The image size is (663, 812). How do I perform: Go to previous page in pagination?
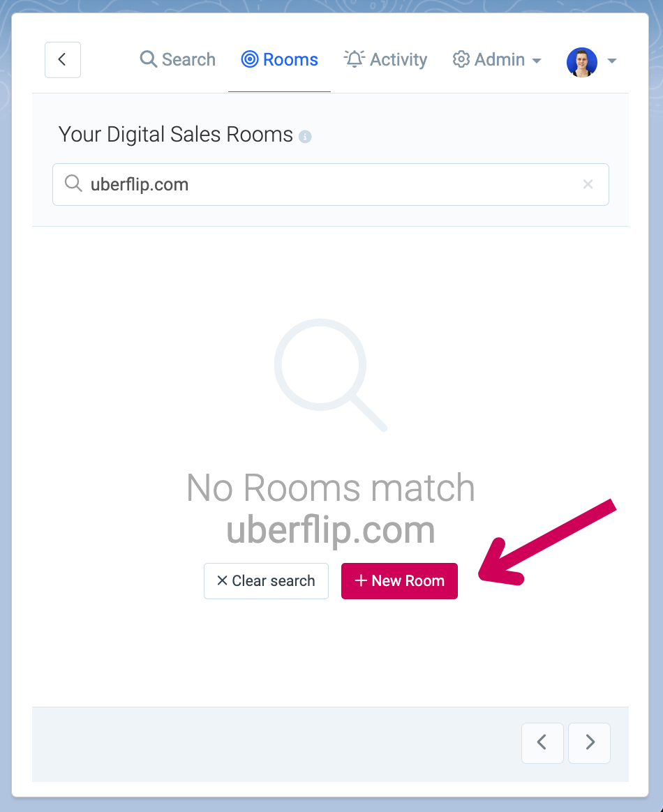[542, 743]
